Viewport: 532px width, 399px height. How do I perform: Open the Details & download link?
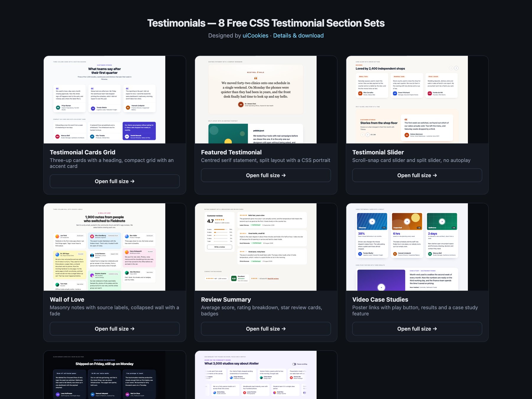tap(298, 35)
